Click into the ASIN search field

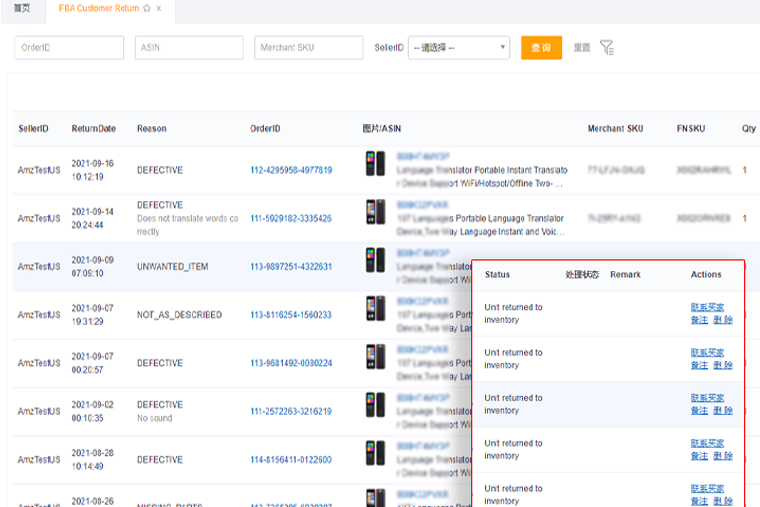click(189, 48)
